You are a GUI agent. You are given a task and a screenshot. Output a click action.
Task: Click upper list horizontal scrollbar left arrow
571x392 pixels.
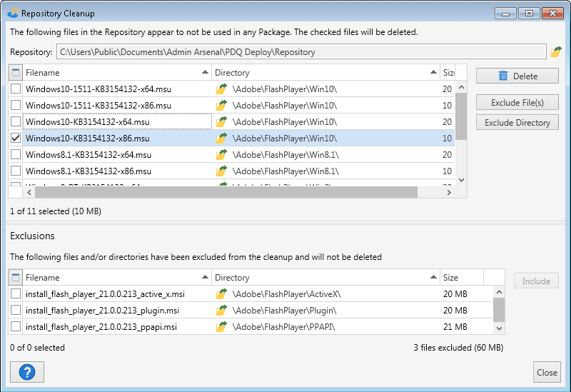tap(29, 192)
